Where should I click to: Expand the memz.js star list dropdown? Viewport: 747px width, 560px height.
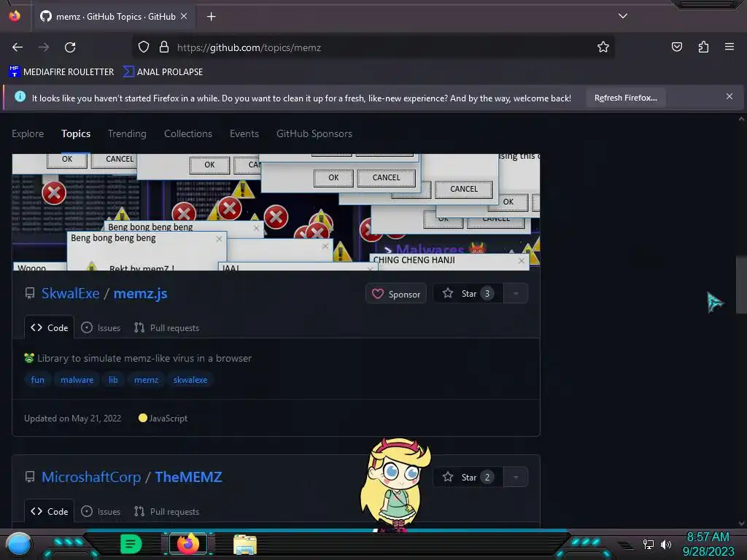pos(516,293)
